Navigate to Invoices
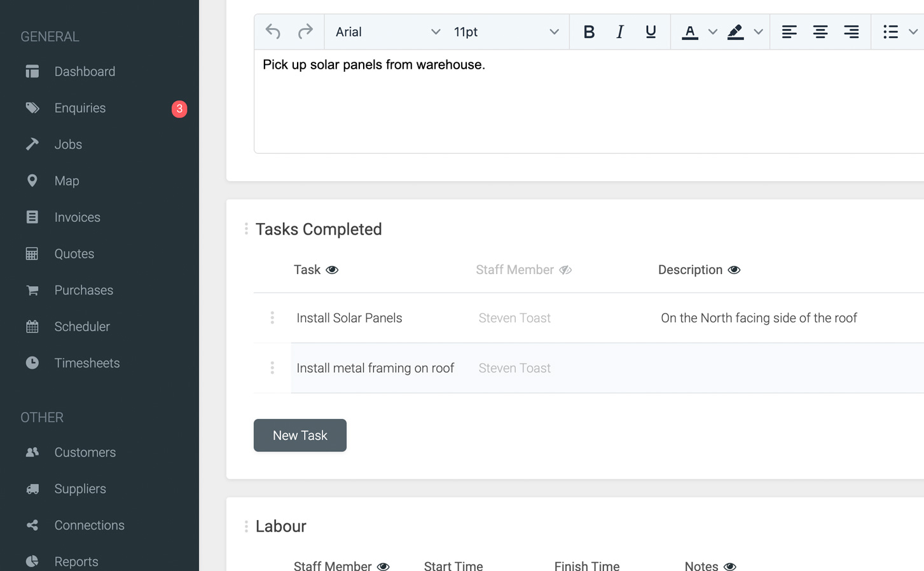Viewport: 924px width, 571px height. point(77,217)
